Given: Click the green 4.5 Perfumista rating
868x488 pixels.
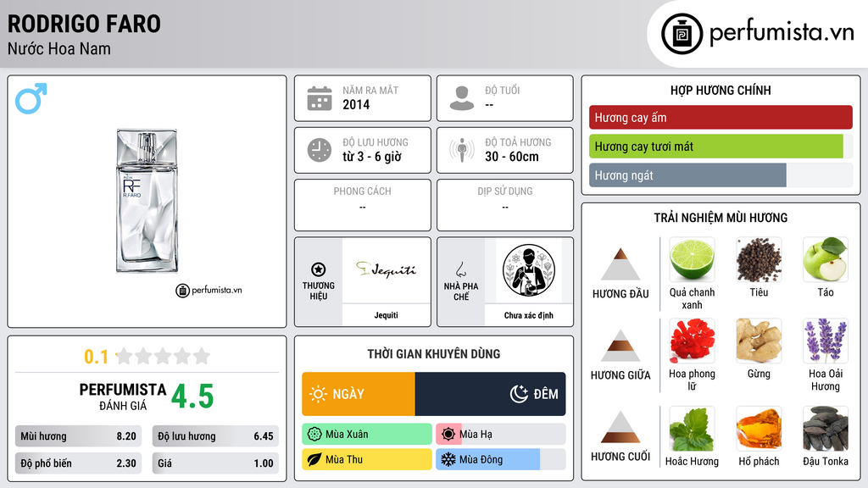Looking at the screenshot, I should point(192,396).
